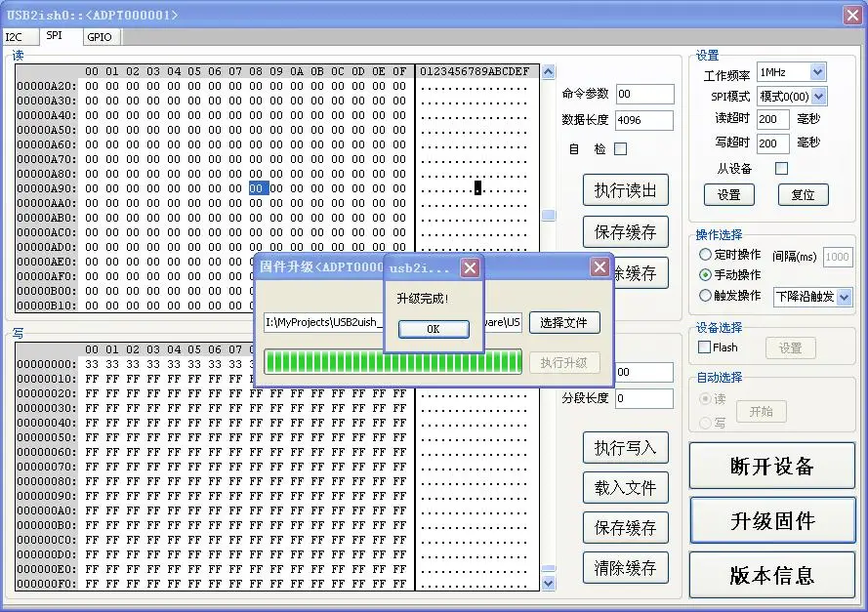Click the 数据长度 field showing 4096
Image resolution: width=868 pixels, height=612 pixels.
click(x=644, y=120)
